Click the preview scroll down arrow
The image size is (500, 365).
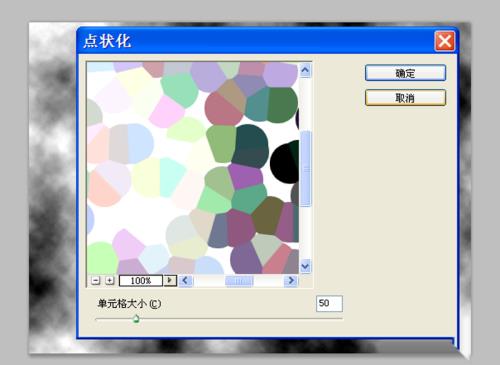(x=305, y=266)
